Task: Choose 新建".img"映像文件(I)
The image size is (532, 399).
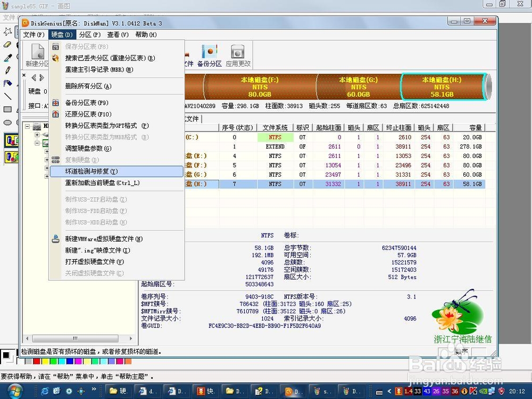Action: (117, 251)
